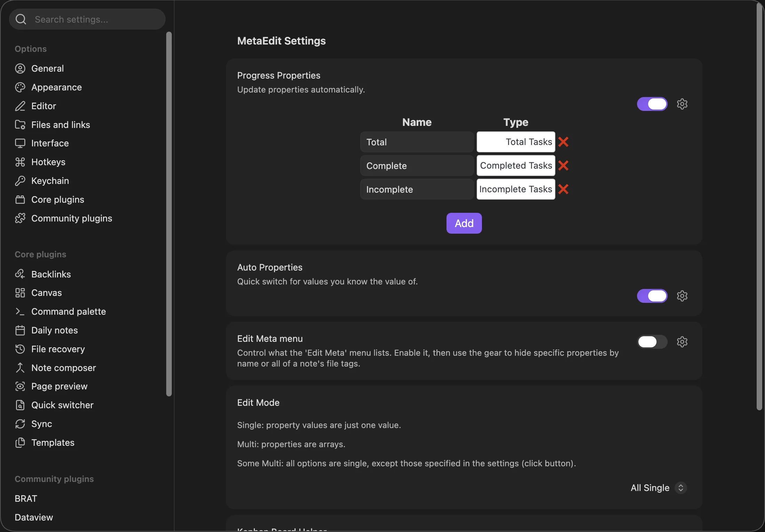Click the MetaEdit Settings heading
Image resolution: width=765 pixels, height=532 pixels.
[x=281, y=41]
